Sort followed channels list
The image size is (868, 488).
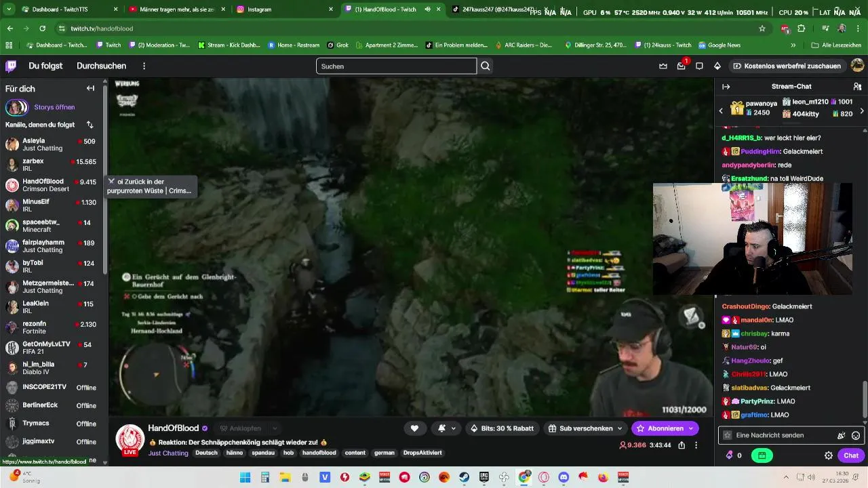[x=90, y=125]
